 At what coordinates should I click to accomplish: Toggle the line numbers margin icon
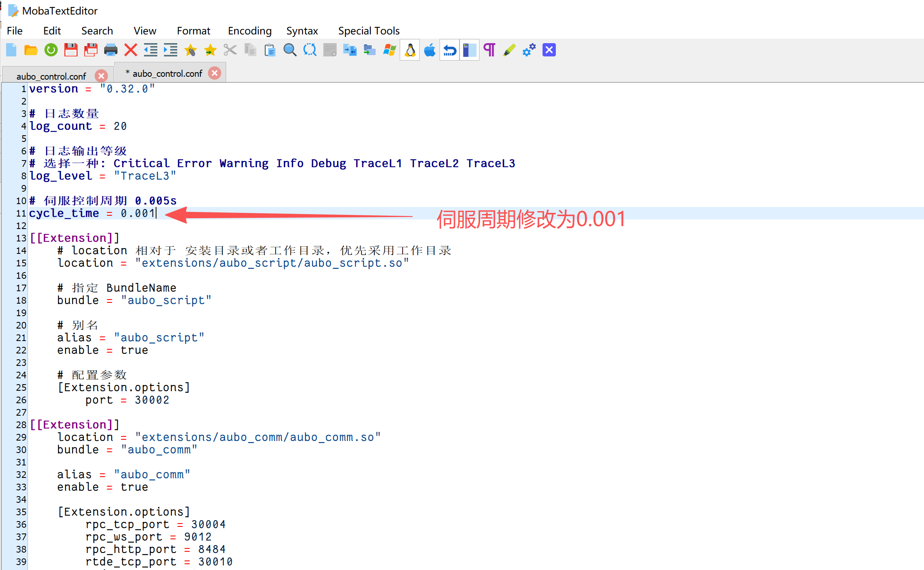tap(469, 50)
